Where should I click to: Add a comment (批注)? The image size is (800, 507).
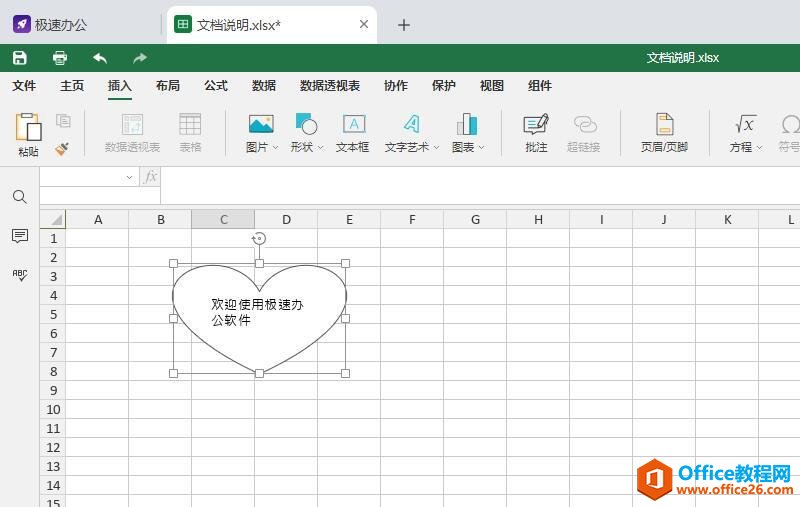(536, 133)
